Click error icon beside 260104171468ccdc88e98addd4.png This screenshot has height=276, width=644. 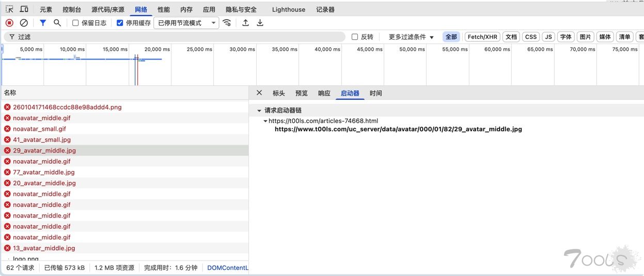(x=7, y=107)
